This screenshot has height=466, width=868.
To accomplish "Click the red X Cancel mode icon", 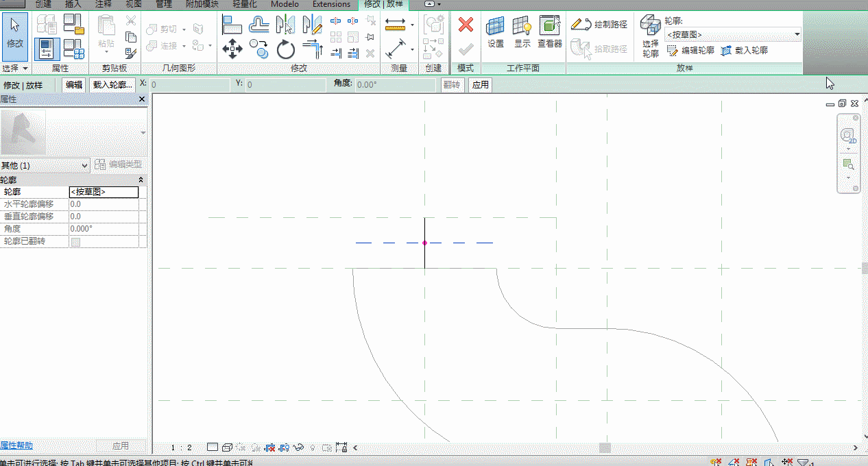I will pyautogui.click(x=466, y=25).
